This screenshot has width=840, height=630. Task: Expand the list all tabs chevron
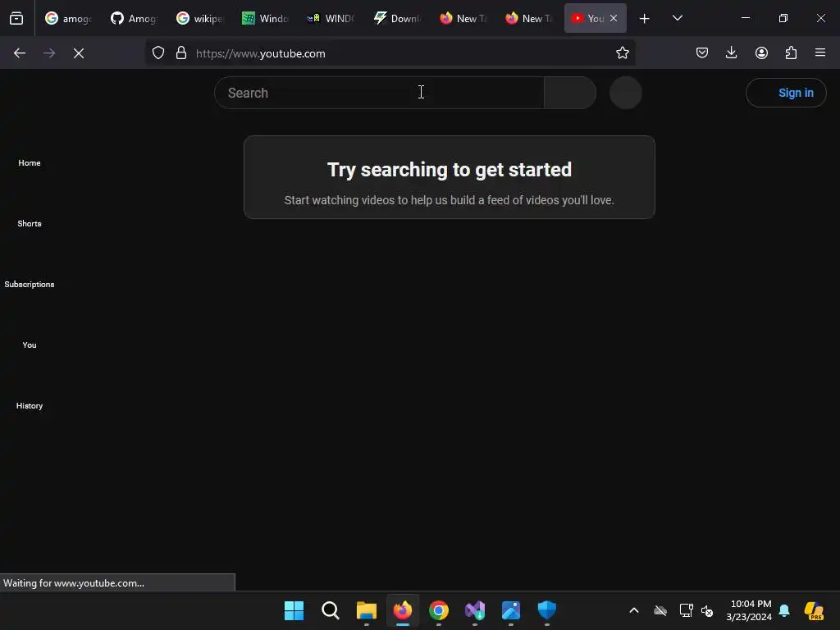677,18
